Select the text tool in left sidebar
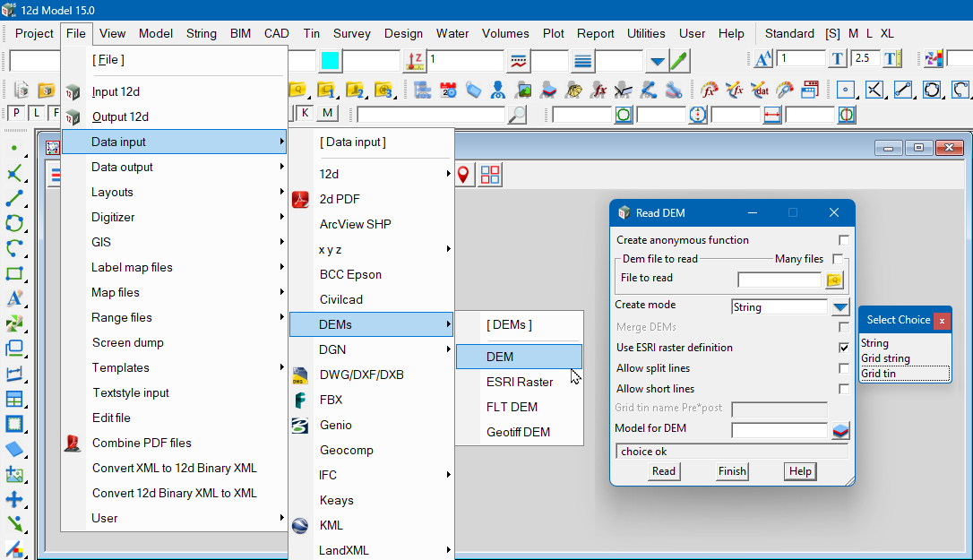 [x=14, y=299]
